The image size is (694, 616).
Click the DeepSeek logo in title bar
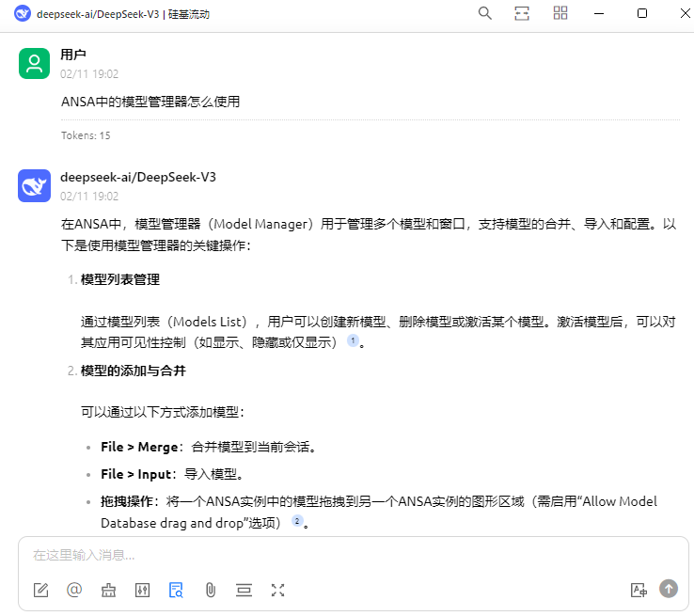23,14
